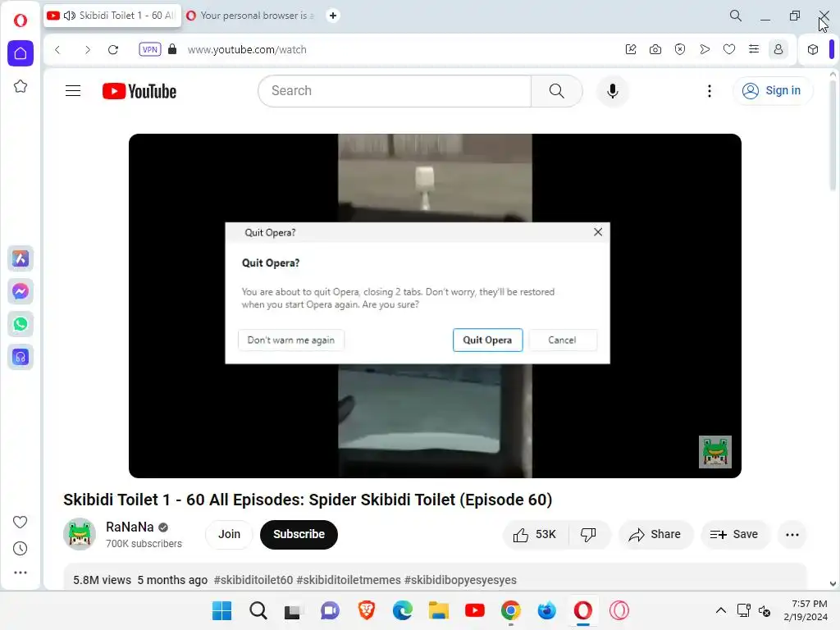Like the video with 53K
840x630 pixels.
(x=535, y=535)
